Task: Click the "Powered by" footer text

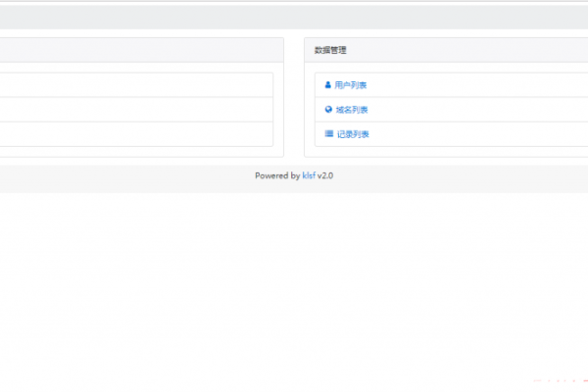Action: [276, 176]
